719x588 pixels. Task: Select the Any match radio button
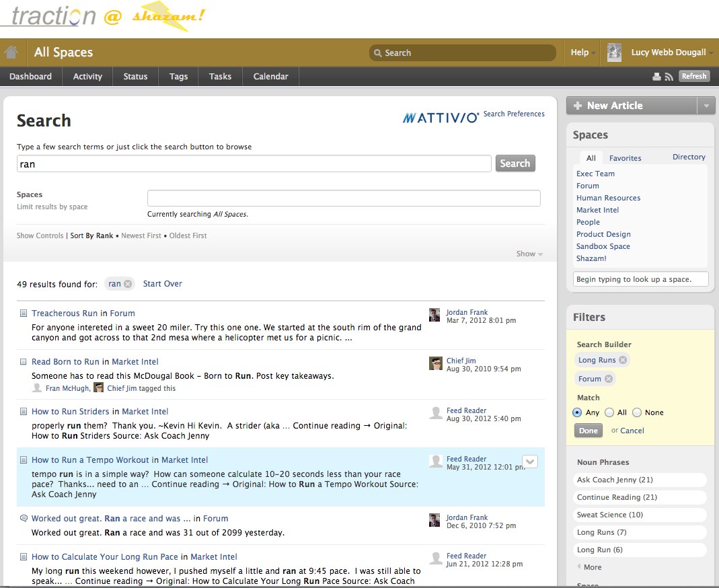point(577,412)
